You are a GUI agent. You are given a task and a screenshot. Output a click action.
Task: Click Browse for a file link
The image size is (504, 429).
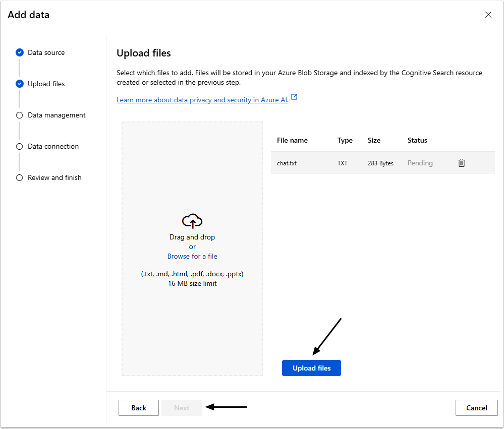[192, 256]
